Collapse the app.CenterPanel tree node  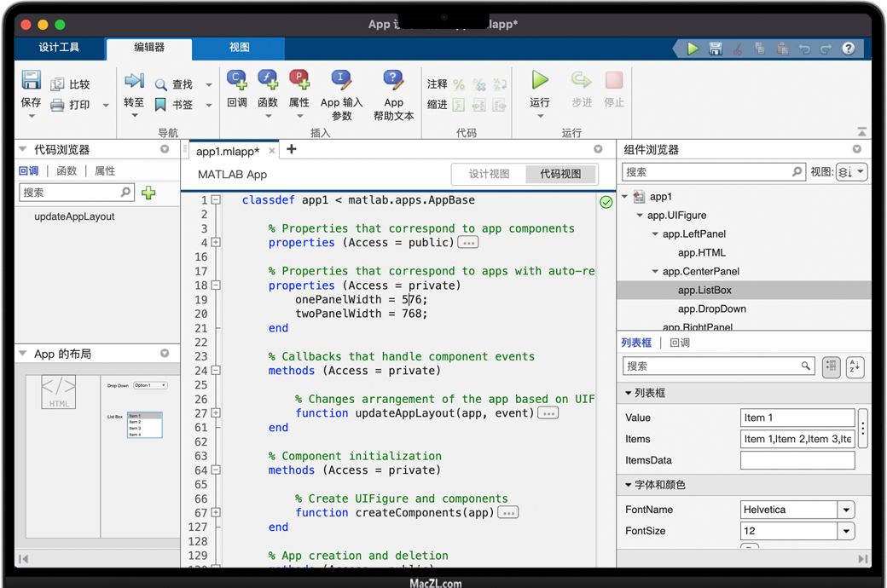[x=655, y=272]
